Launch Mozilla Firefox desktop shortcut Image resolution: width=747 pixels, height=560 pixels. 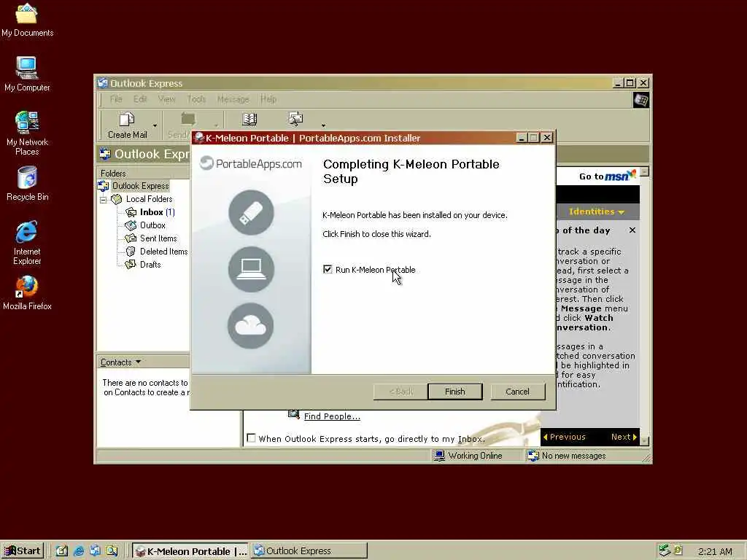pos(27,293)
